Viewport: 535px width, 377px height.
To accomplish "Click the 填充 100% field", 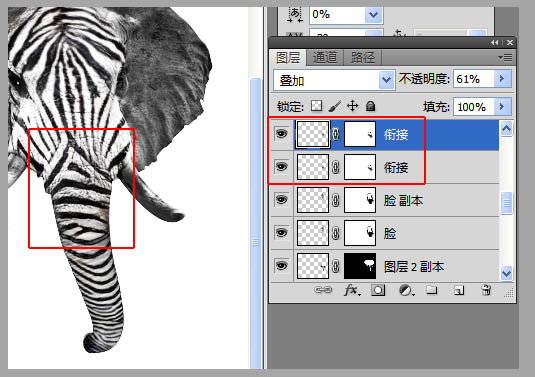I will coord(474,107).
